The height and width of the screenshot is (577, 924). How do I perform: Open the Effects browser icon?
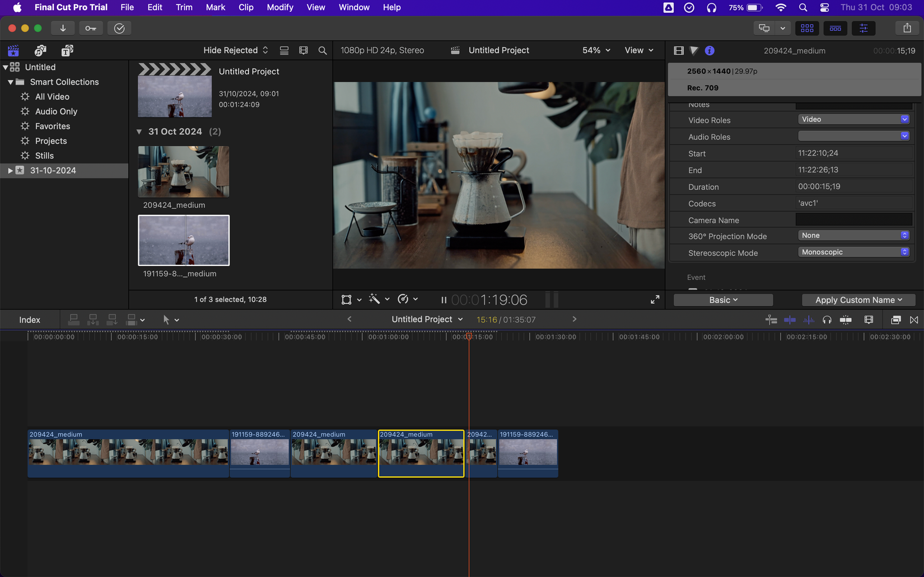[895, 320]
